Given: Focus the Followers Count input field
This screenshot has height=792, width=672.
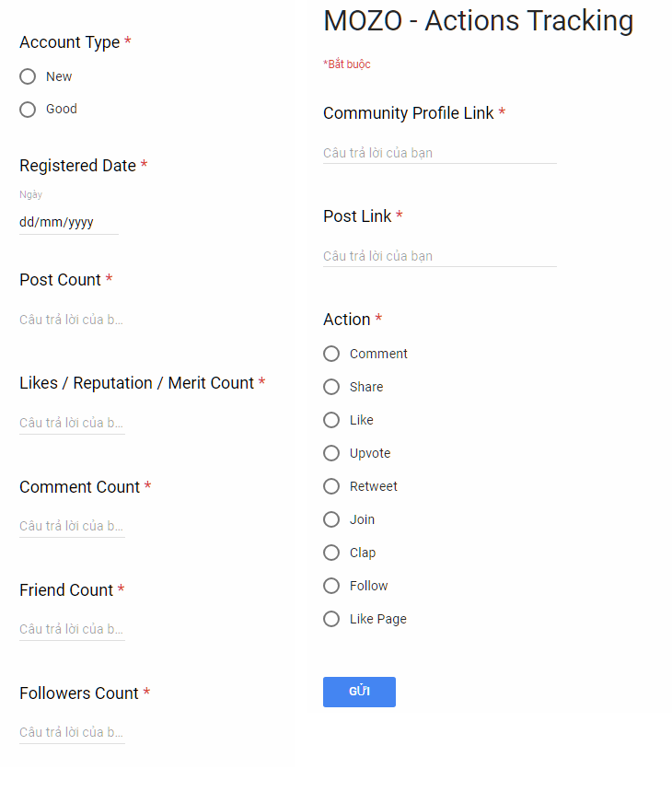Looking at the screenshot, I should click(72, 732).
